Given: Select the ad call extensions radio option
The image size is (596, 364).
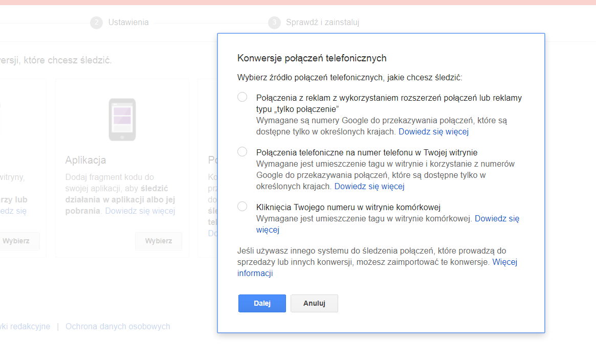Looking at the screenshot, I should coord(242,97).
